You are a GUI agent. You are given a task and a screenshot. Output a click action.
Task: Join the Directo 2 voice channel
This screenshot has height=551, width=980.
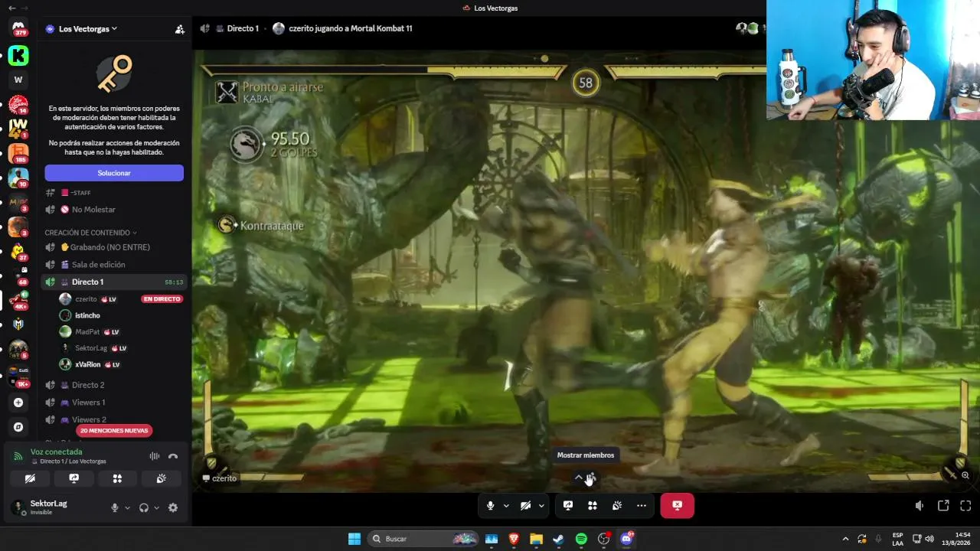pos(114,385)
